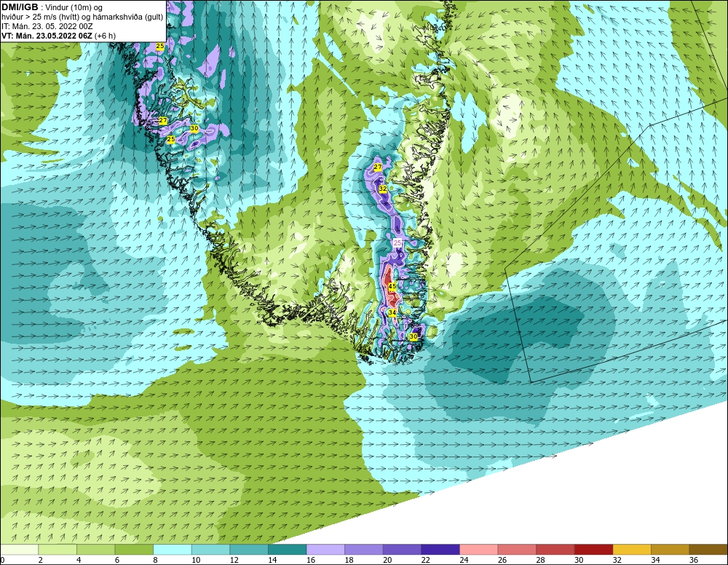Select the 10–12 m/s turquoise legend swatch
This screenshot has height=565, width=728.
point(210,550)
